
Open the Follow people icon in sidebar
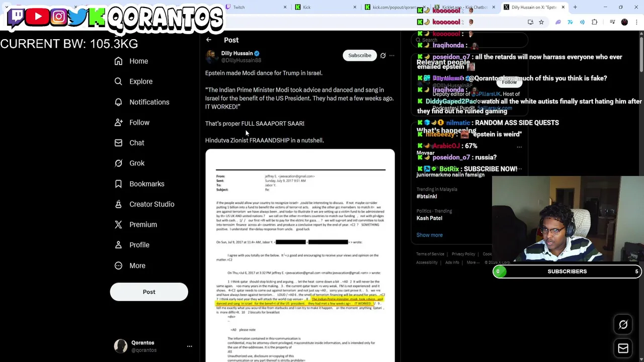coord(118,123)
